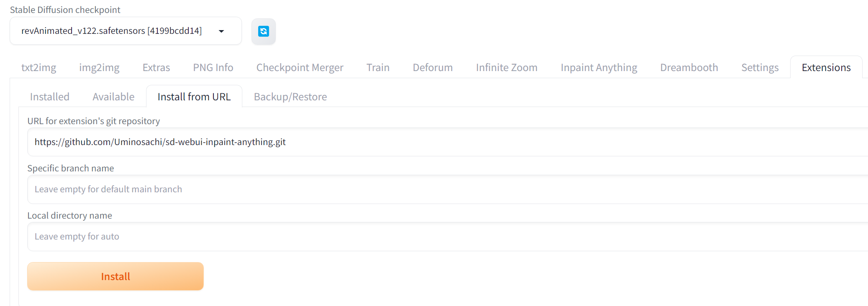Open the Dreambooth tab

tap(689, 68)
